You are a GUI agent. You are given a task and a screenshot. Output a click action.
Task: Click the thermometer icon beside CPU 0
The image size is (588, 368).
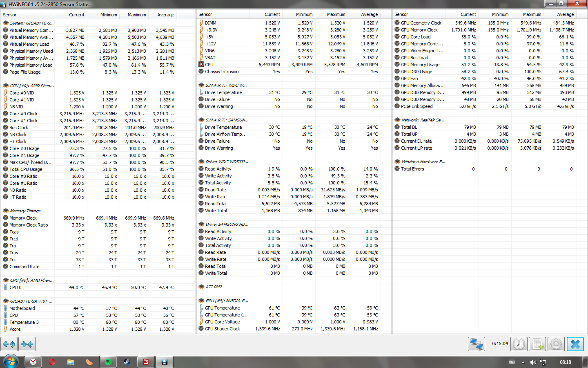pyautogui.click(x=5, y=287)
